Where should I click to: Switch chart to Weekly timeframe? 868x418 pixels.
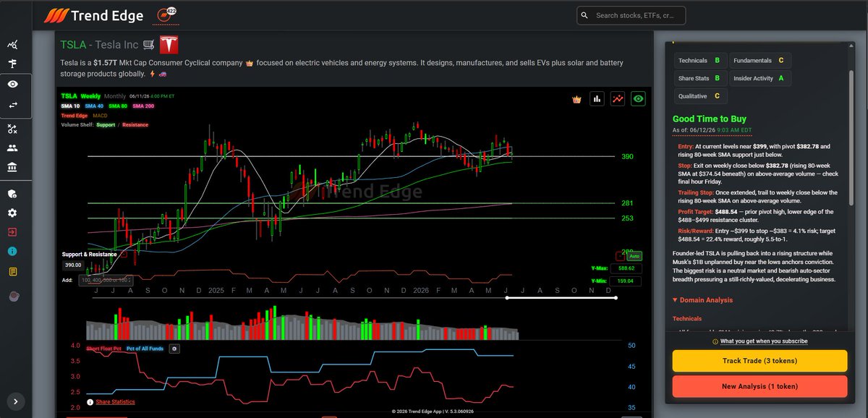point(90,96)
